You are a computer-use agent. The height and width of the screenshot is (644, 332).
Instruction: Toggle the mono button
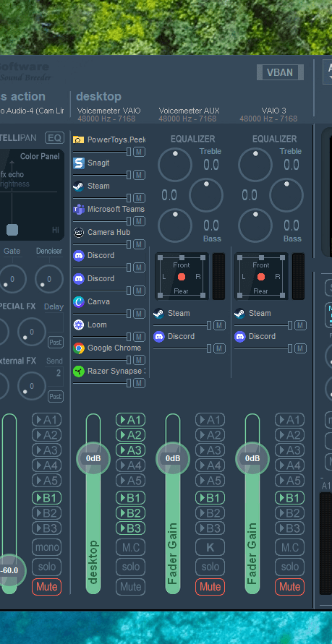pos(46,547)
